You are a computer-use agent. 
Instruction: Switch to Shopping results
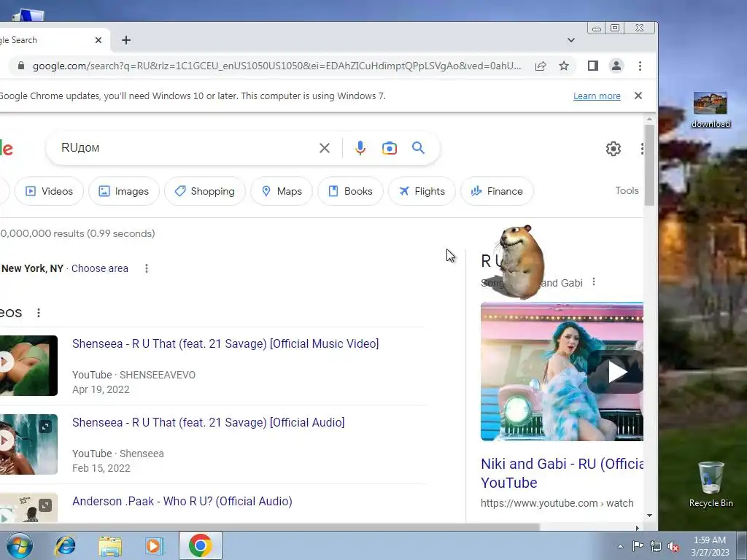tap(205, 192)
